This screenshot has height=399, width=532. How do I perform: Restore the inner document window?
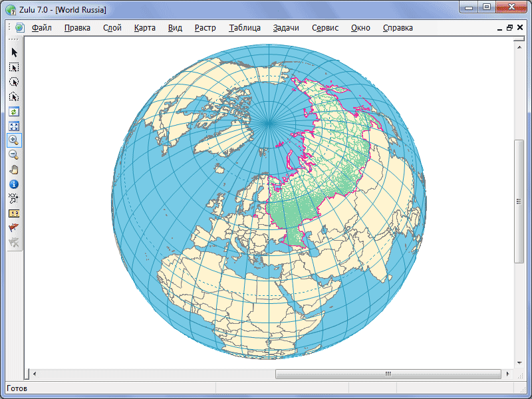pos(509,28)
